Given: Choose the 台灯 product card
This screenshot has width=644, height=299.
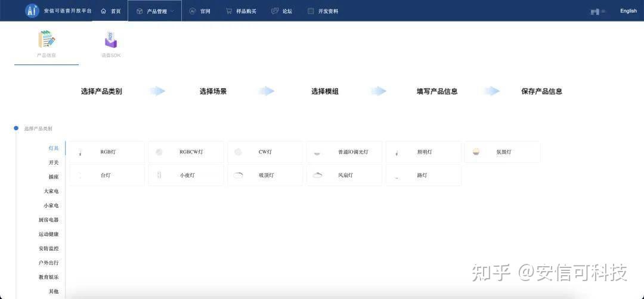Looking at the screenshot, I should pos(107,175).
